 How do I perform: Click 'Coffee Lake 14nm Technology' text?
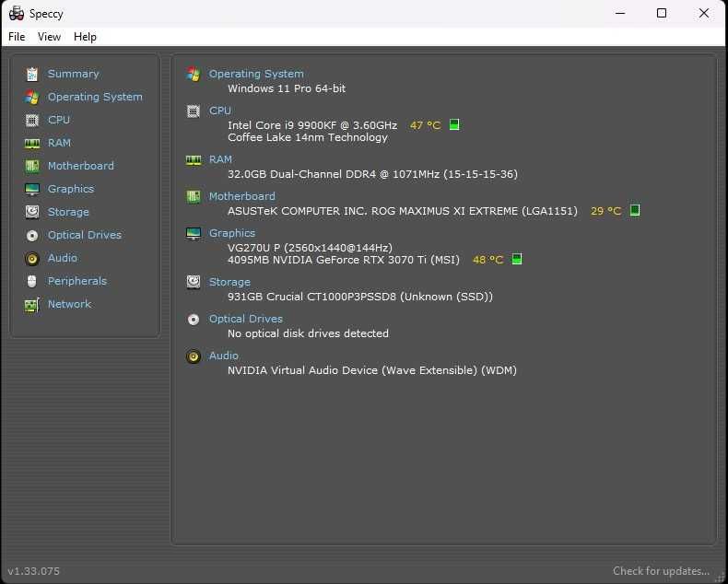(x=308, y=137)
